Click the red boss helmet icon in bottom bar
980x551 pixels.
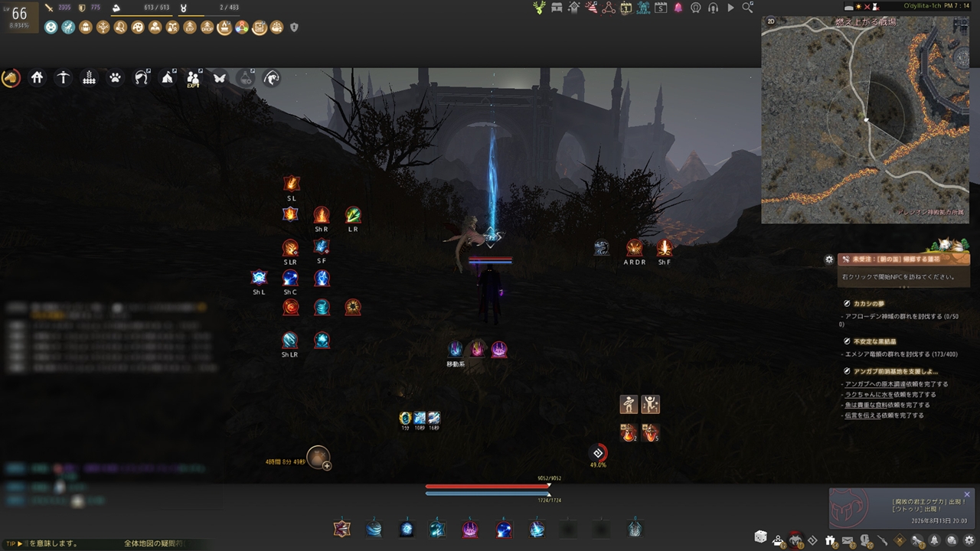tap(795, 540)
